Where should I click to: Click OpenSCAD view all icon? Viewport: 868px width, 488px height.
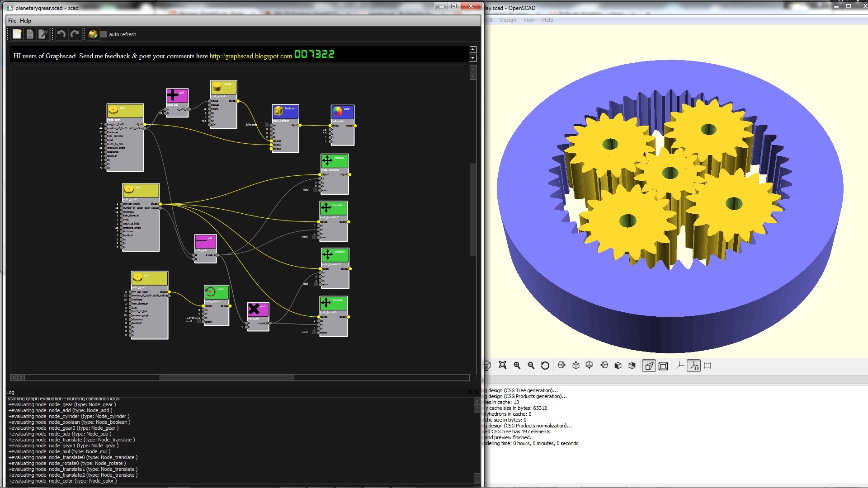(503, 366)
